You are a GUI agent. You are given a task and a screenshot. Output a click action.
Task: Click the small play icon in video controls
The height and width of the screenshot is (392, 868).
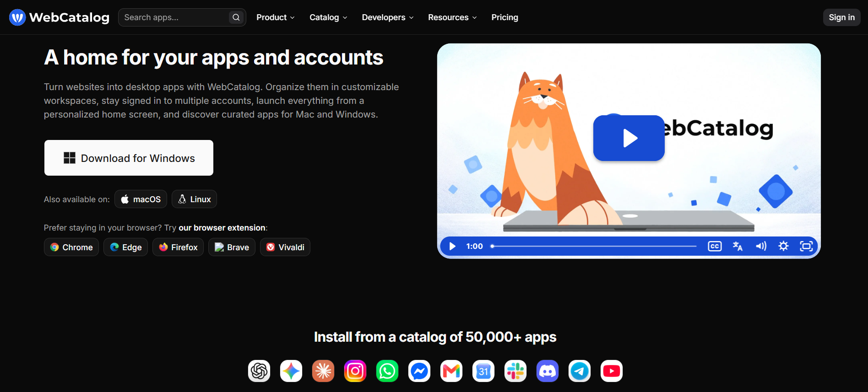pyautogui.click(x=452, y=246)
